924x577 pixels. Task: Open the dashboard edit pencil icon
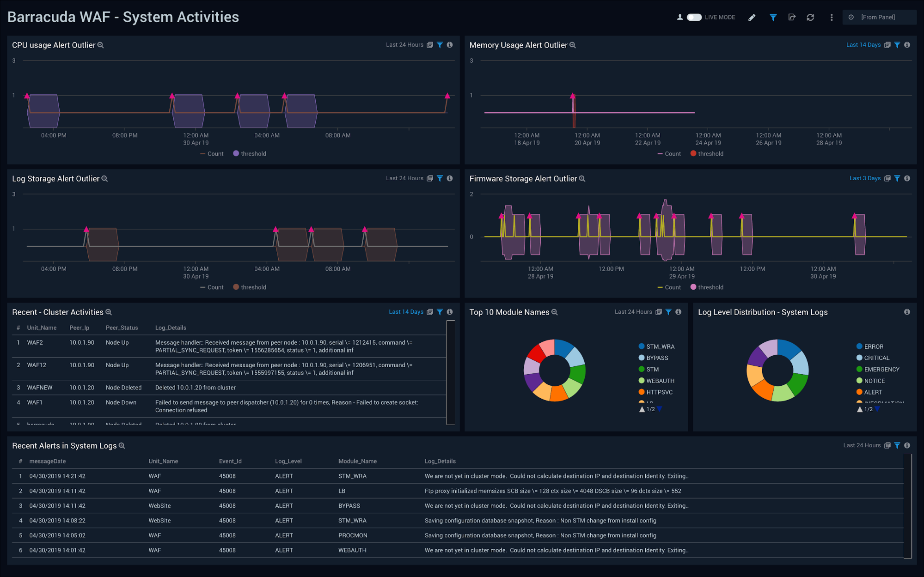point(752,17)
